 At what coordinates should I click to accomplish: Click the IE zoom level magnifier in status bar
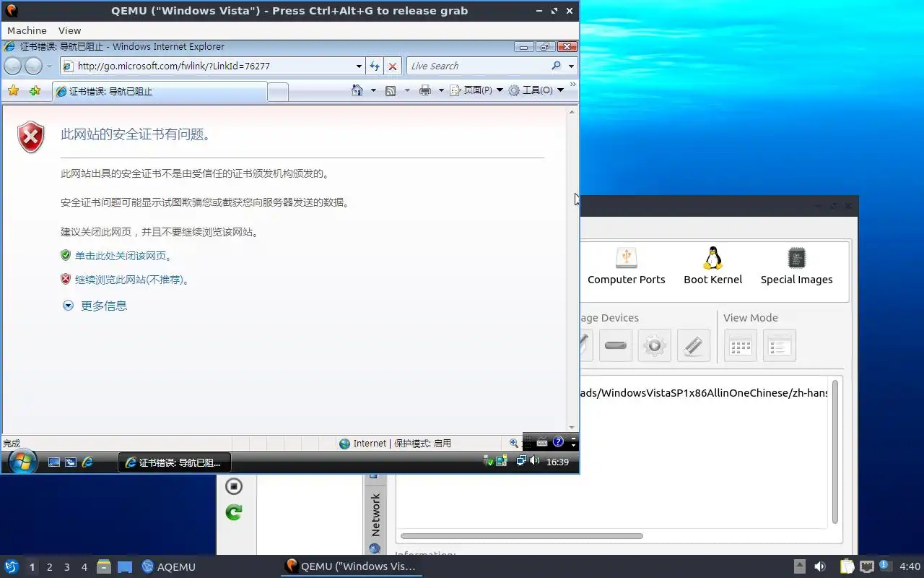513,444
